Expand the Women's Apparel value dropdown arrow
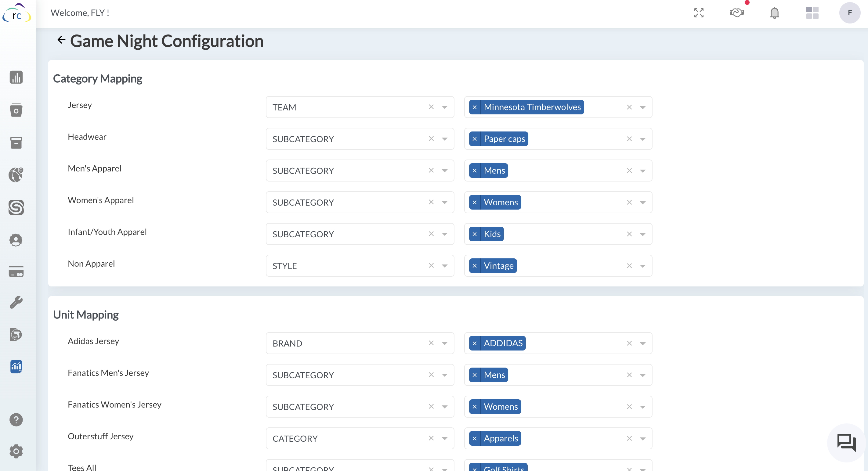 [x=642, y=202]
